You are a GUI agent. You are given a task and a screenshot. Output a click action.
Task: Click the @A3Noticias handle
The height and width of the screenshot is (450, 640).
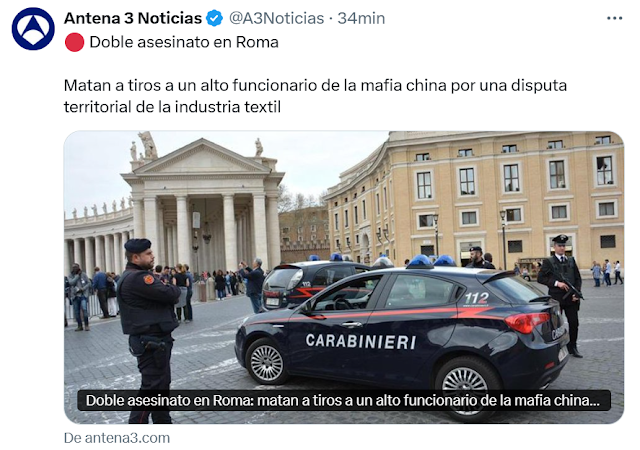point(276,18)
